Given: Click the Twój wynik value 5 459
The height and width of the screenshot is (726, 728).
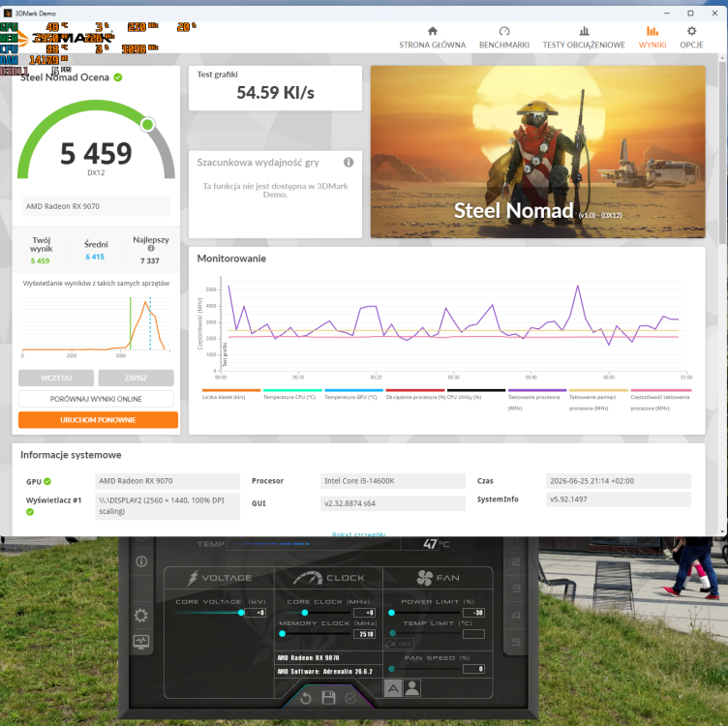Looking at the screenshot, I should point(40,261).
